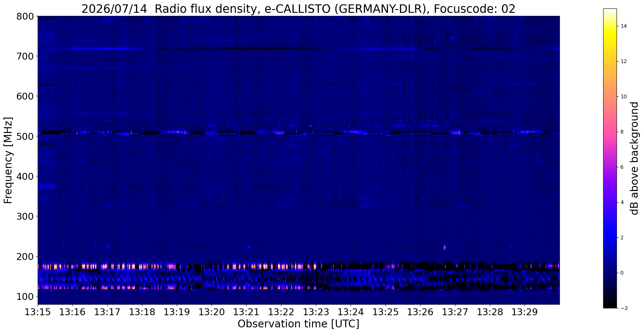This screenshot has width=644, height=333.
Task: Click the 'Observation time [UTC]' axis label
Action: pos(298,324)
